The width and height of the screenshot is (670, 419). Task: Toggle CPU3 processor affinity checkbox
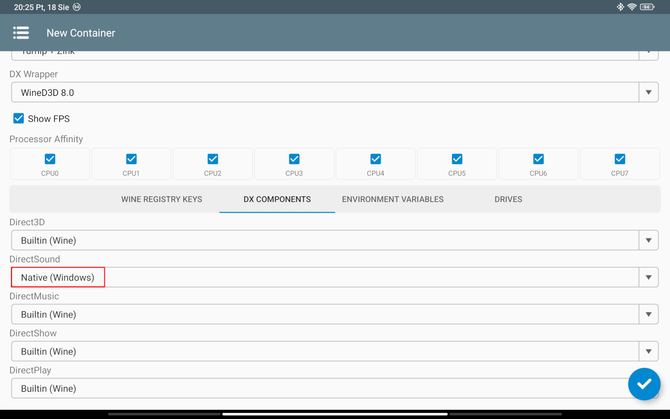(294, 159)
